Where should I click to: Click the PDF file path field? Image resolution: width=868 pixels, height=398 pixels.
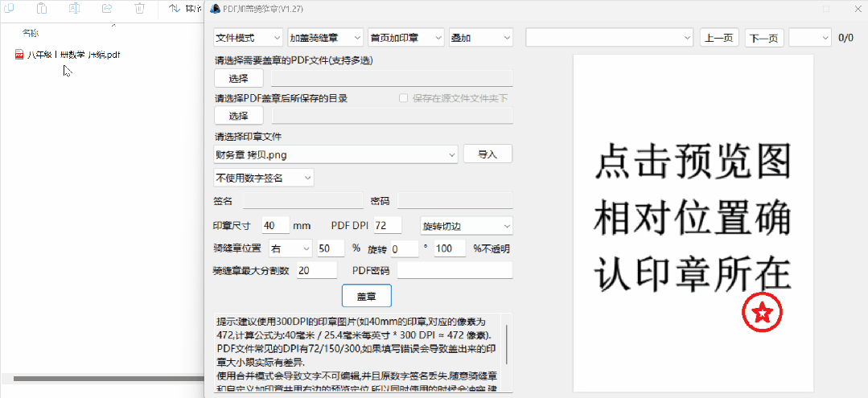(x=392, y=78)
